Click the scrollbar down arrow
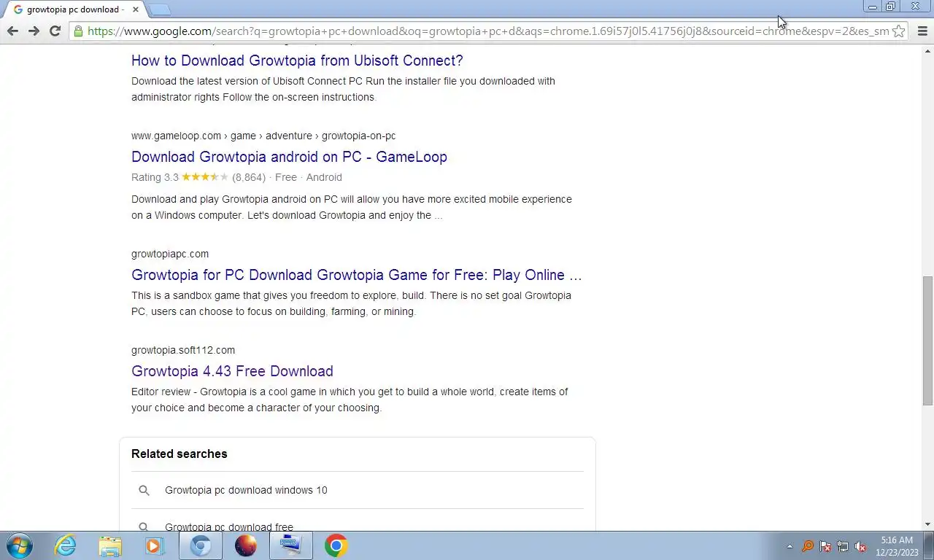 coord(928,524)
